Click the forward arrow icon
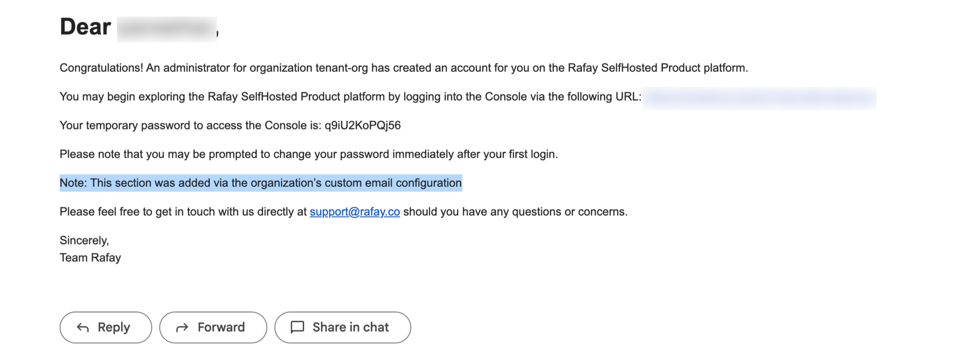The image size is (980, 363). (x=182, y=327)
